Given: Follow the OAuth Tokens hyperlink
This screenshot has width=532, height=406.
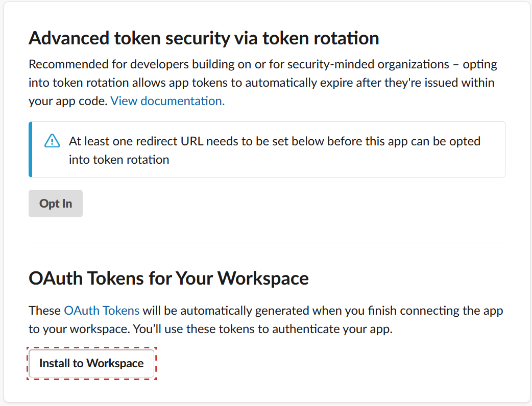Looking at the screenshot, I should 102,311.
